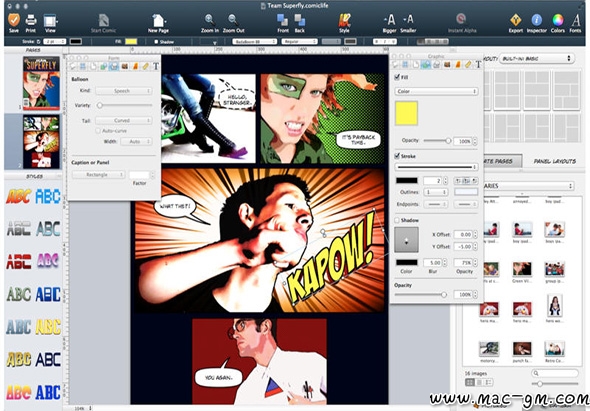Viewport: 590px width, 411px height.
Task: Click the yellow fill color swatch
Action: pyautogui.click(x=406, y=113)
